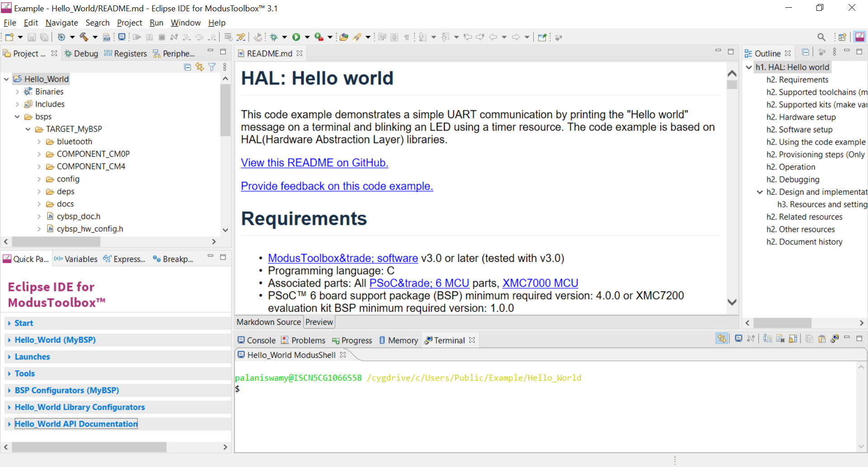Click Collapse All in Project Explorer

(188, 67)
